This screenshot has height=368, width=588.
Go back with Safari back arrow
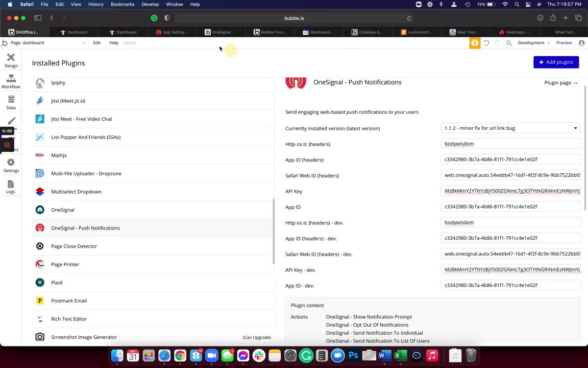point(52,18)
